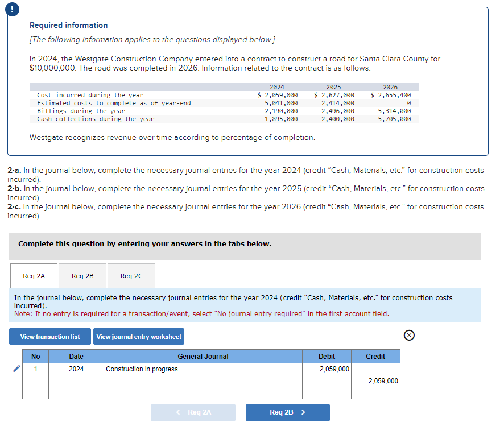Click 'Billings during the year' row label
504x426 pixels.
(81, 111)
